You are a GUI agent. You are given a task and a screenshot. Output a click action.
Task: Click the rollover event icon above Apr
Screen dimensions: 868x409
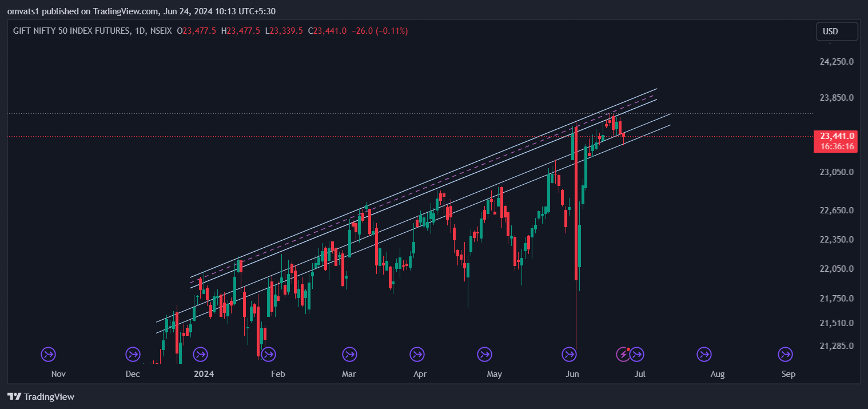point(417,355)
